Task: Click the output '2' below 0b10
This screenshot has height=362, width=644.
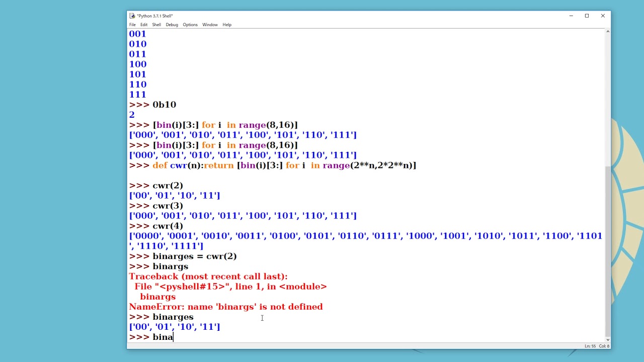Action: pyautogui.click(x=132, y=115)
